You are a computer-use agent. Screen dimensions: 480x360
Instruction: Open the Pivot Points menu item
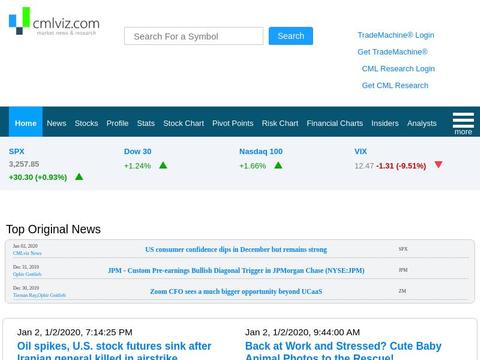[233, 123]
